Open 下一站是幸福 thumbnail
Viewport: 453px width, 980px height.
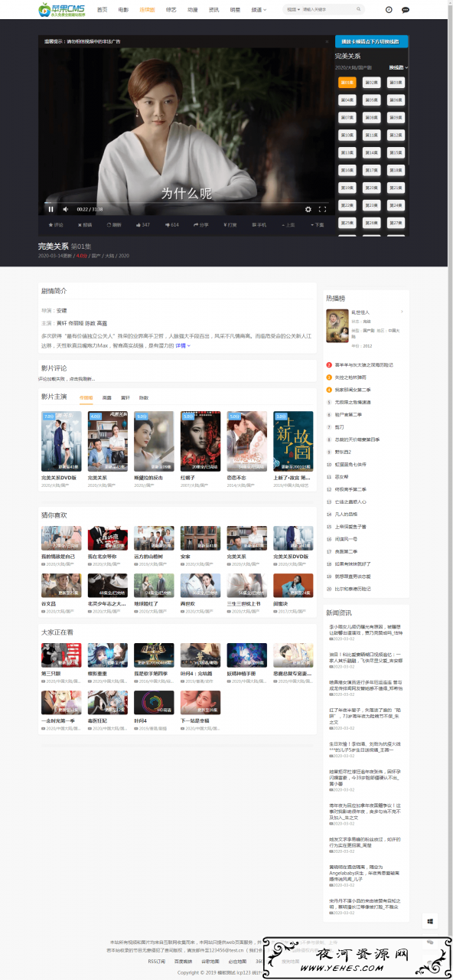(200, 703)
